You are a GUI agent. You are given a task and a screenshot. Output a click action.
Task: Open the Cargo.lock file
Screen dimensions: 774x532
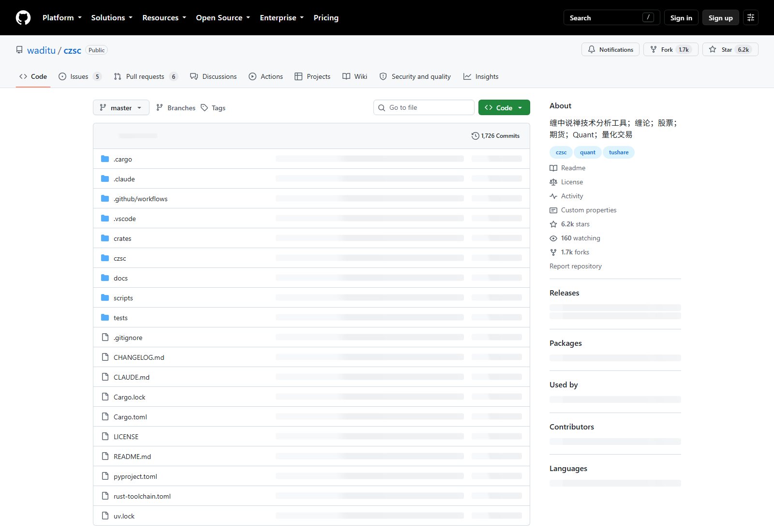pos(130,397)
